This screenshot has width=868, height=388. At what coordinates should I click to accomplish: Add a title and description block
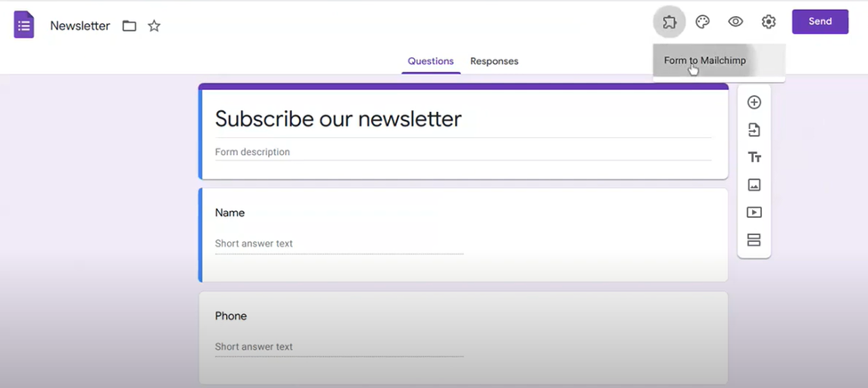[x=754, y=158]
